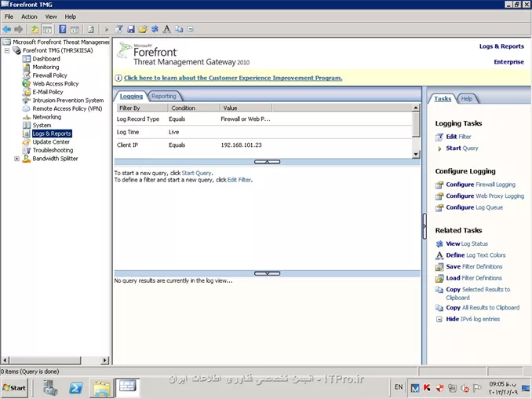Select Monitoring in the console tree
The image size is (532, 399).
[x=46, y=68]
